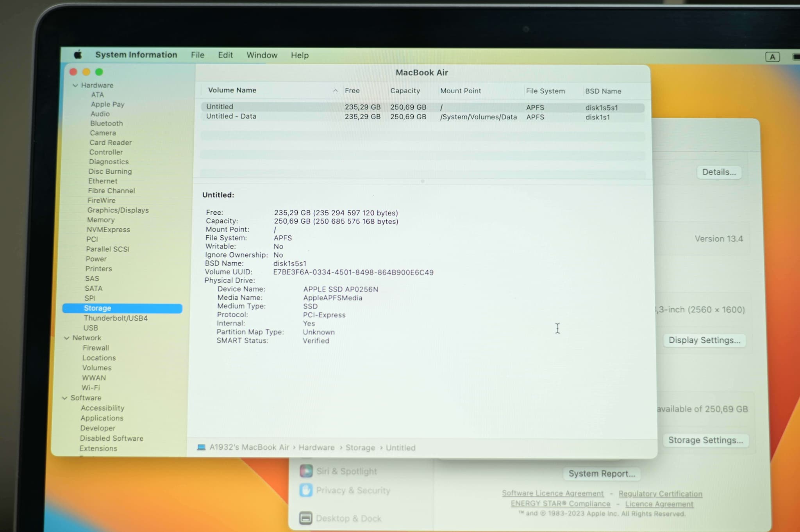Open the Apple menu
Screen dimensions: 800x532
click(x=78, y=54)
